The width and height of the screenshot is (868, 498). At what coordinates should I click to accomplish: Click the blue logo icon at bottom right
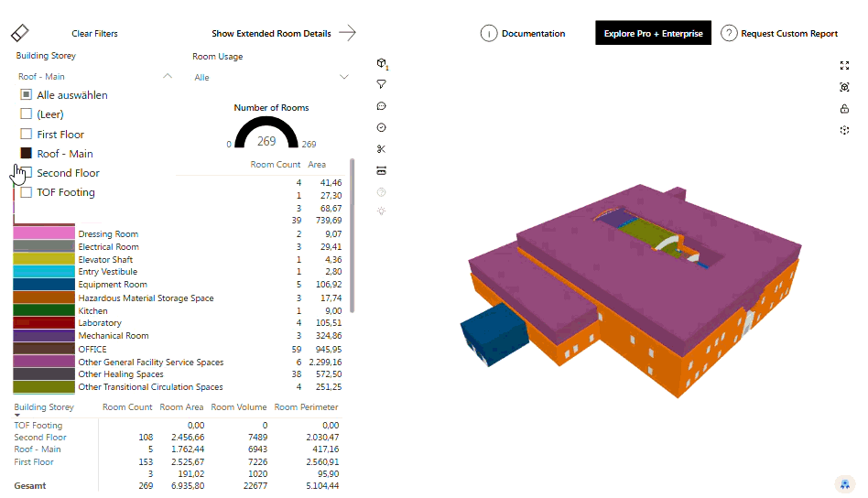click(845, 484)
